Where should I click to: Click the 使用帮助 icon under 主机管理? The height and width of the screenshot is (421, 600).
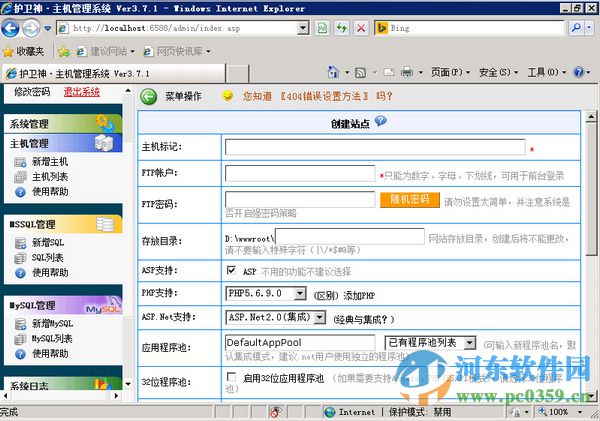click(20, 192)
